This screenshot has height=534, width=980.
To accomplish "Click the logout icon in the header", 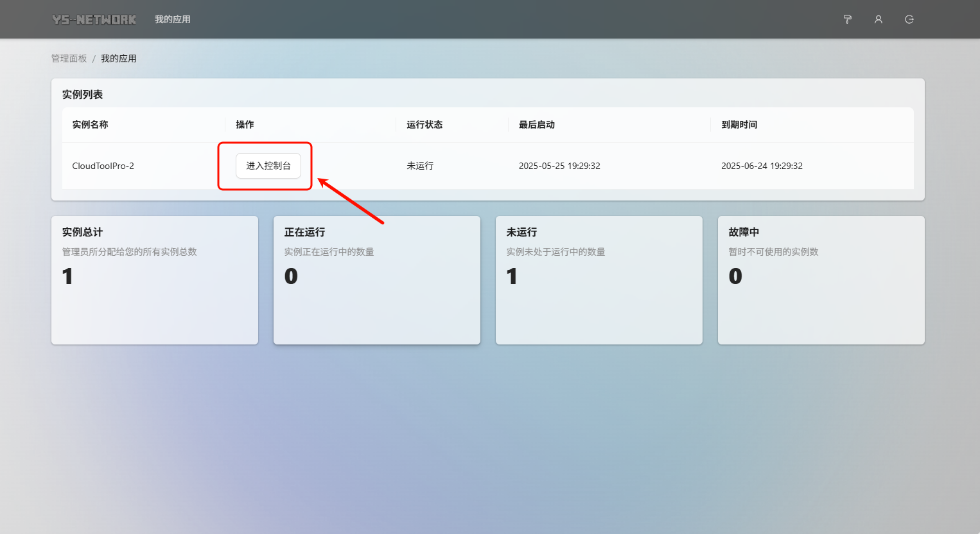I will pyautogui.click(x=909, y=19).
